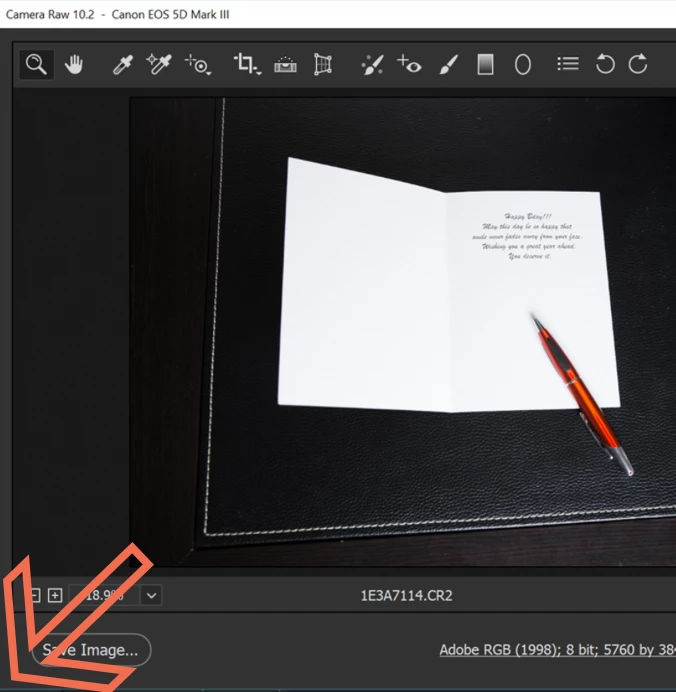
Task: Select the White Balance eyedropper tool
Action: point(123,64)
